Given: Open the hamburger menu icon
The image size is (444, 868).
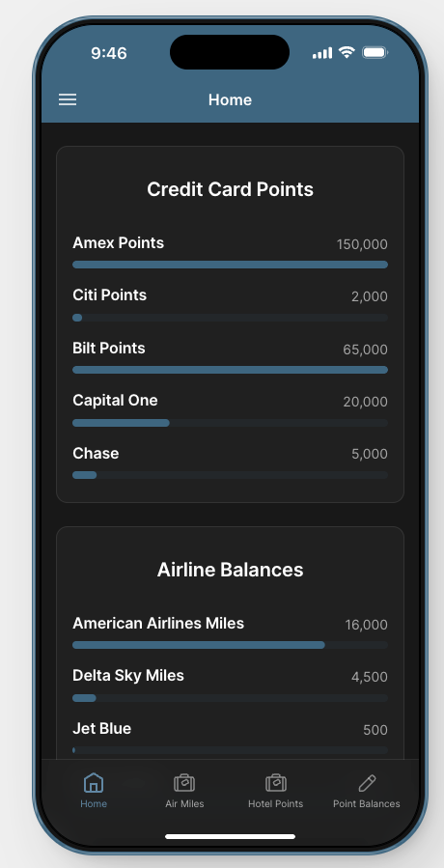Looking at the screenshot, I should tap(68, 99).
